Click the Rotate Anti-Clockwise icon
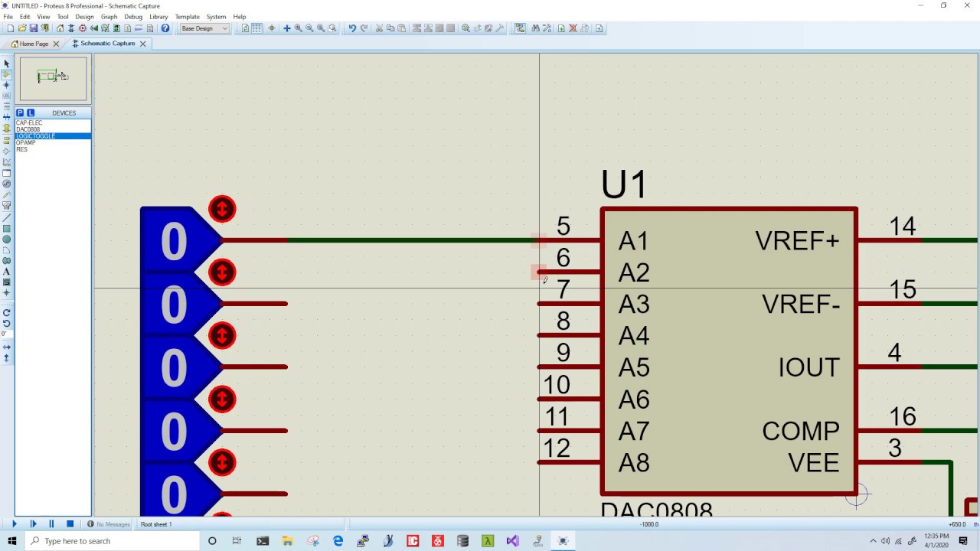Viewport: 980px width, 551px height. coord(7,322)
